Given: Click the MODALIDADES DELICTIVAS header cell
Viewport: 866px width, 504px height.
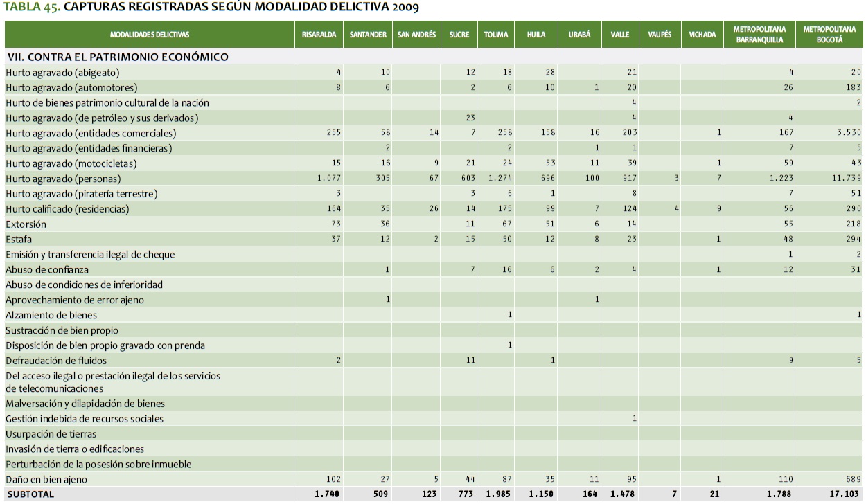Looking at the screenshot, I should 149,35.
